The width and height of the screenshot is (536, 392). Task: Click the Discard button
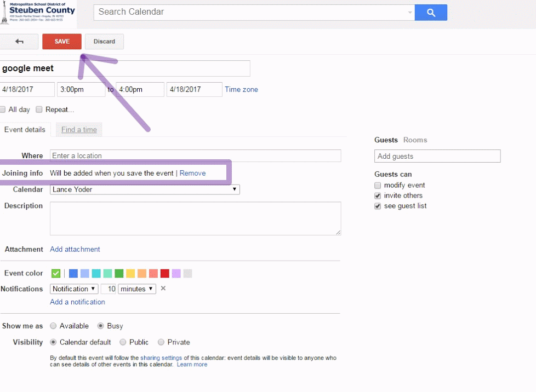pos(104,41)
